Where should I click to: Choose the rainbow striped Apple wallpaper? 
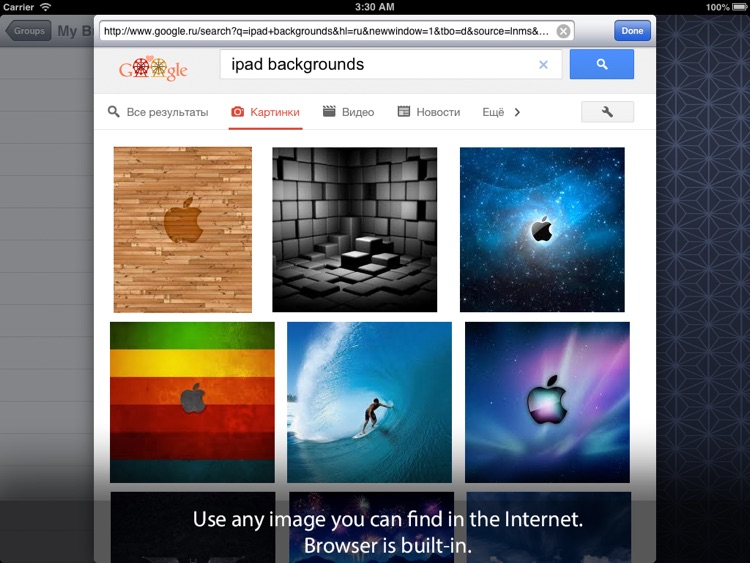192,402
